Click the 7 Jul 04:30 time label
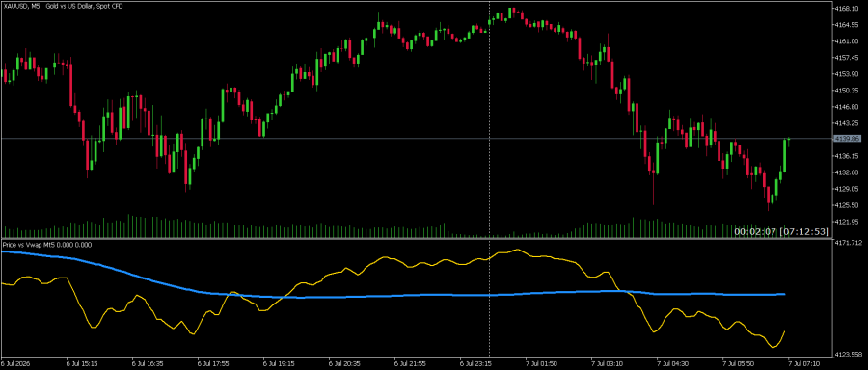 (x=674, y=364)
